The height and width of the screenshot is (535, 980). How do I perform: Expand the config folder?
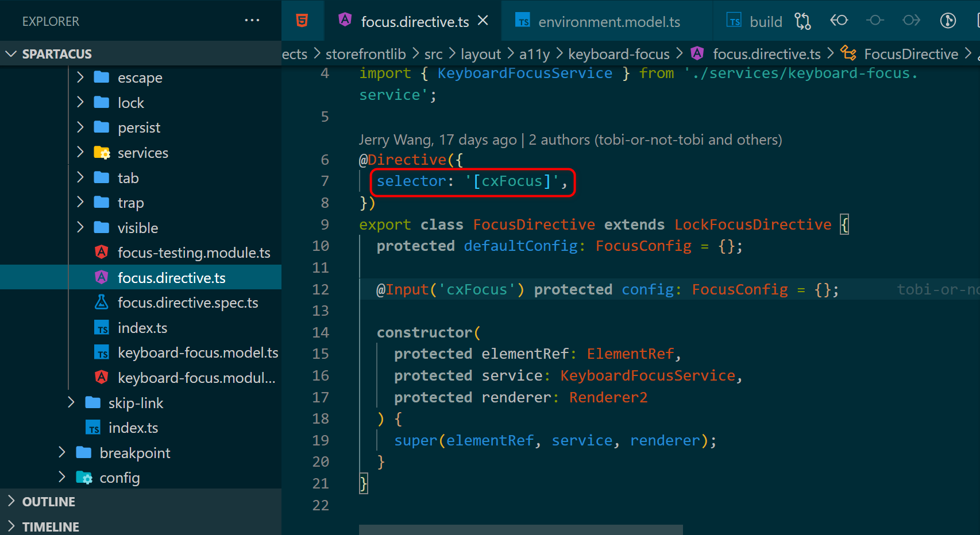click(x=62, y=478)
